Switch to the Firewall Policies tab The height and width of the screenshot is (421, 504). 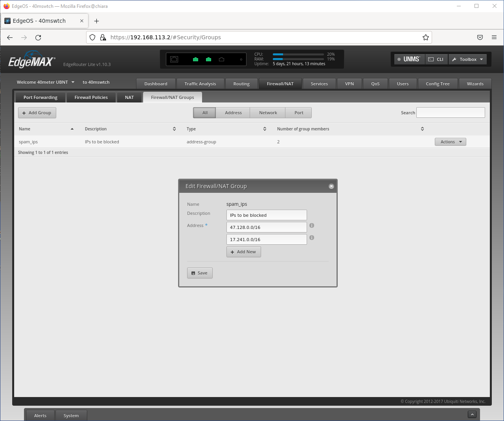91,97
